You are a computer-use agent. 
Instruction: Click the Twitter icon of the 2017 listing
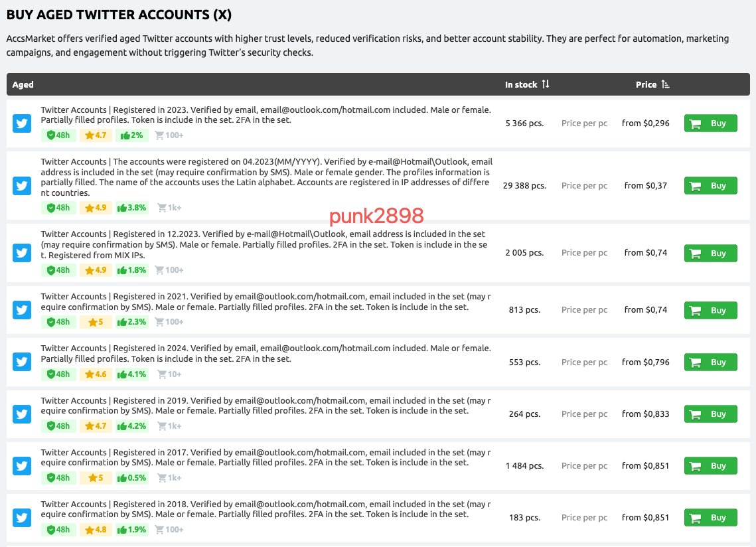(22, 465)
